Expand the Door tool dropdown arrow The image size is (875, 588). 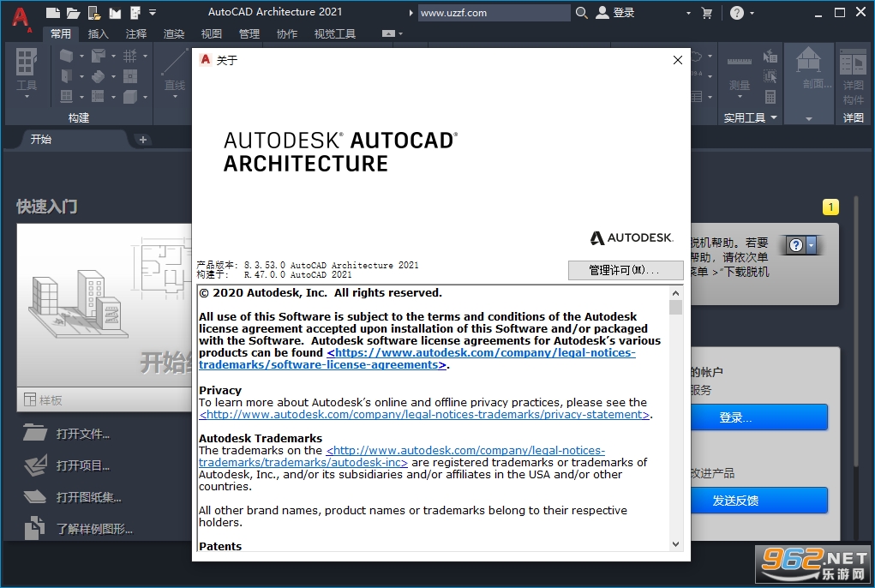pos(81,76)
